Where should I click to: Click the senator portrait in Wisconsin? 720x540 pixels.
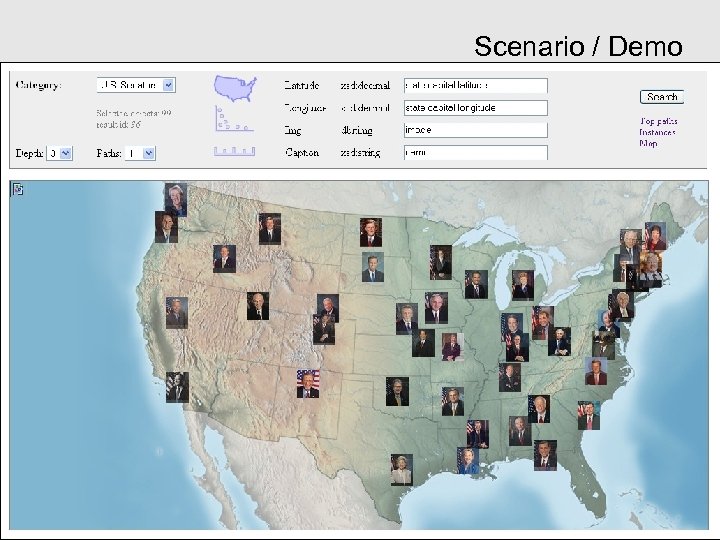point(476,285)
